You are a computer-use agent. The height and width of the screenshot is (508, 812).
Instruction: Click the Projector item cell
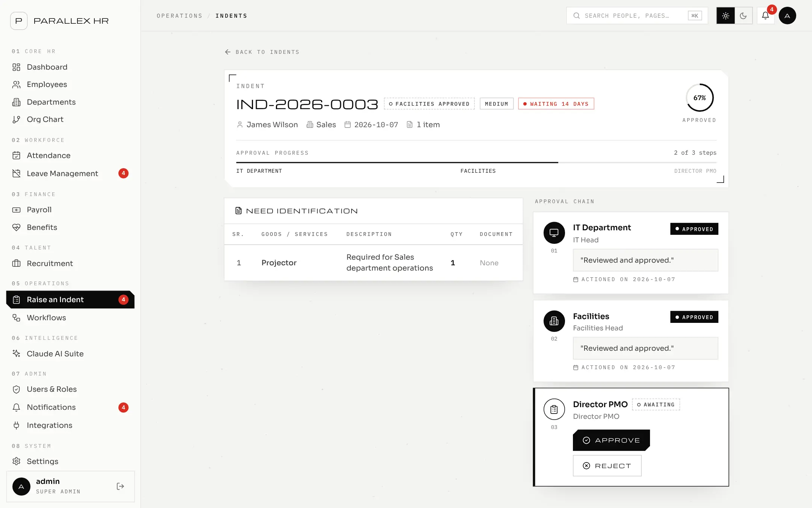pyautogui.click(x=279, y=263)
